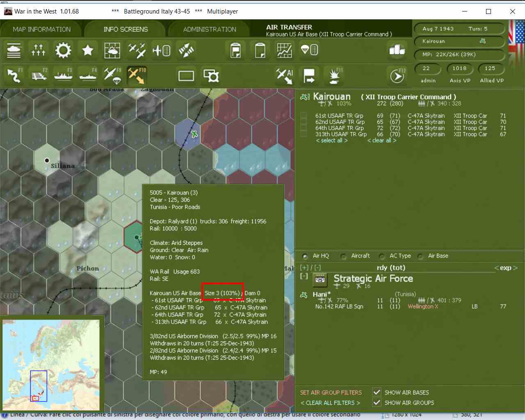Select the gear settings icon in toolbar
The height and width of the screenshot is (420, 525).
pyautogui.click(x=63, y=50)
